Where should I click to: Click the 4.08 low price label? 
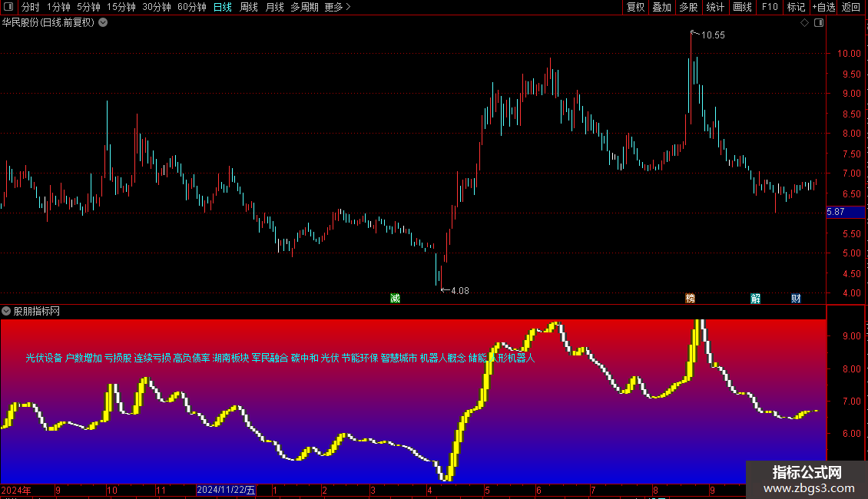[x=460, y=290]
